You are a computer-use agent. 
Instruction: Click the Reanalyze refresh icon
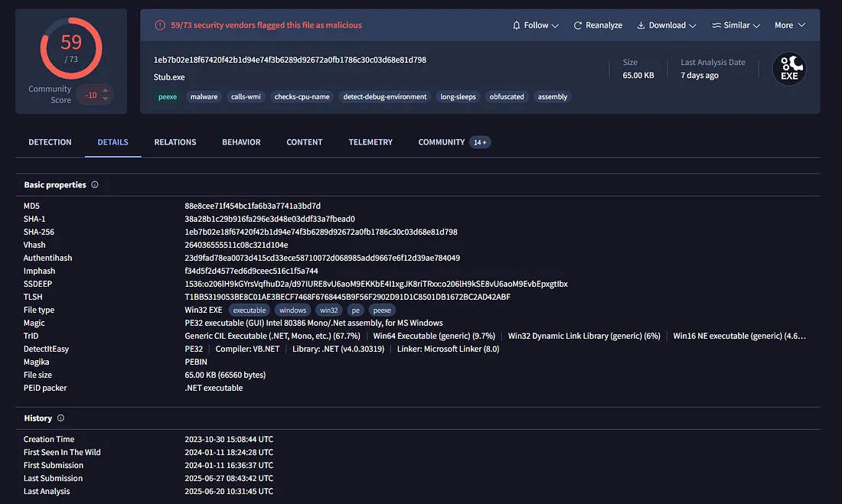pos(578,25)
